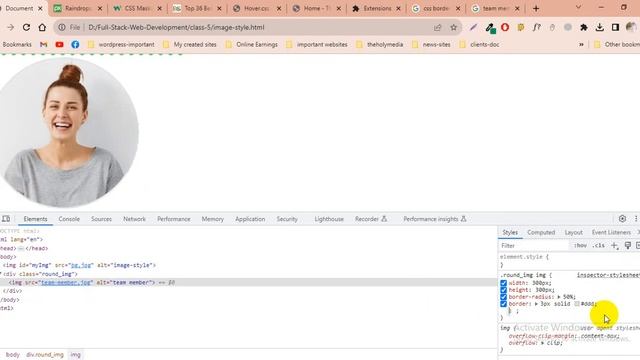
Task: Switch to the CSS Mastery browser tab
Action: pyautogui.click(x=138, y=8)
